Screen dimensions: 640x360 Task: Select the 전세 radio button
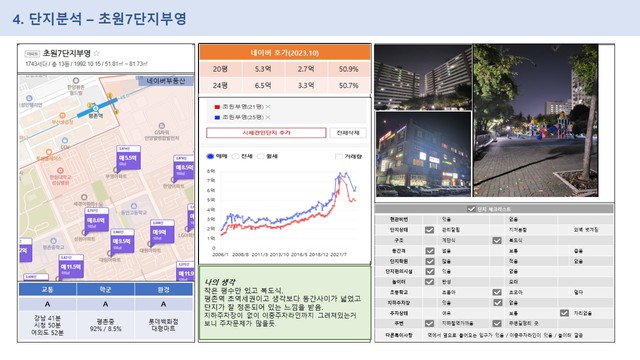[236, 156]
